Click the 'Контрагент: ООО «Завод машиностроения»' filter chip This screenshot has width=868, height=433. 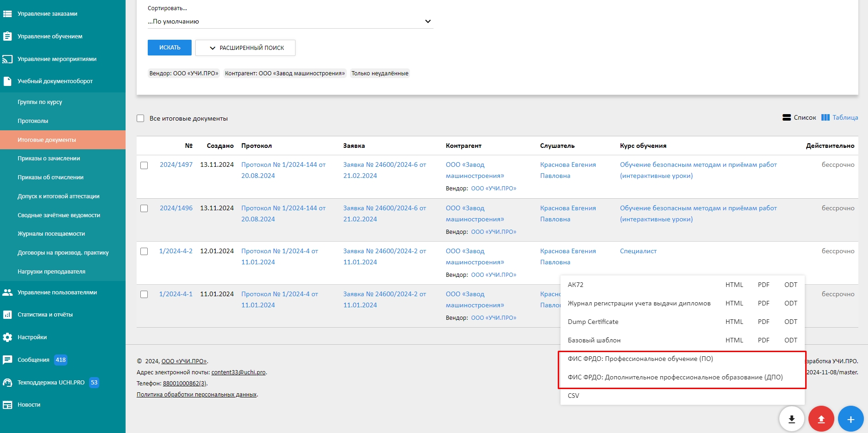click(x=285, y=73)
